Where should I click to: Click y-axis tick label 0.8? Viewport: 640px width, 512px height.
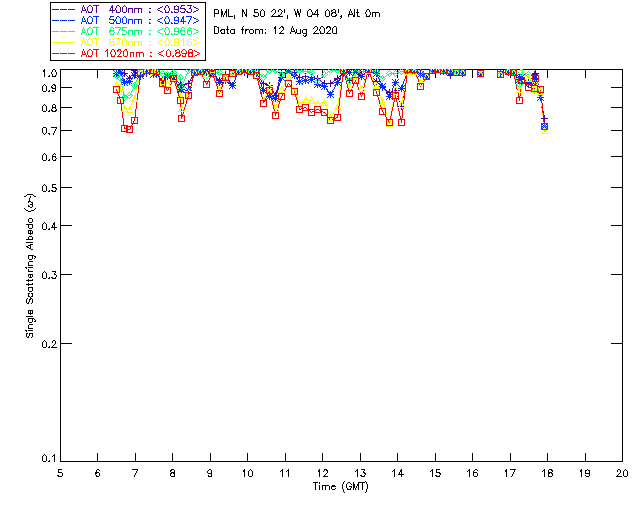pyautogui.click(x=49, y=109)
